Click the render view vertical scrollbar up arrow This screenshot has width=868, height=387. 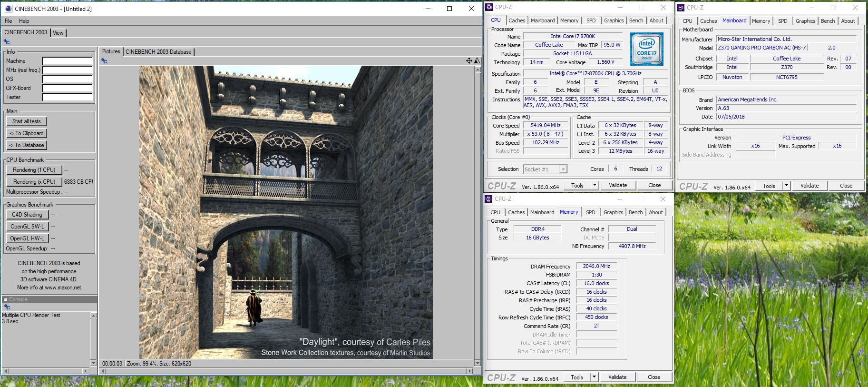pos(478,69)
